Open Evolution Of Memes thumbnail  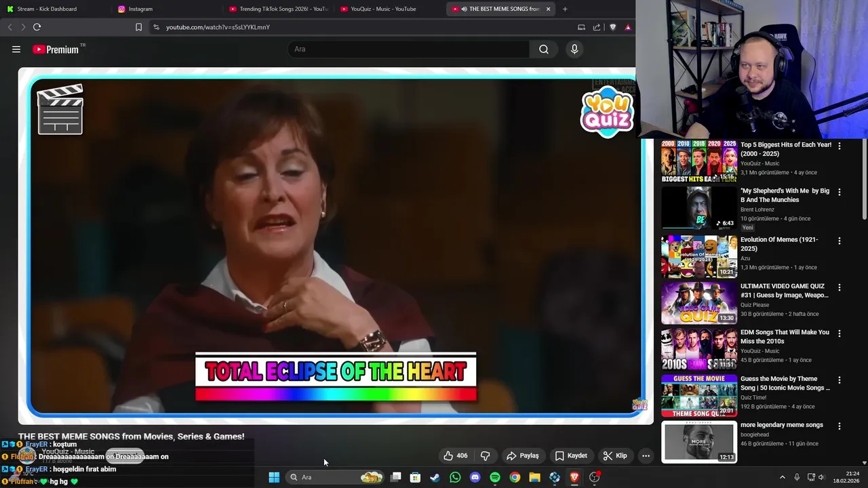699,257
